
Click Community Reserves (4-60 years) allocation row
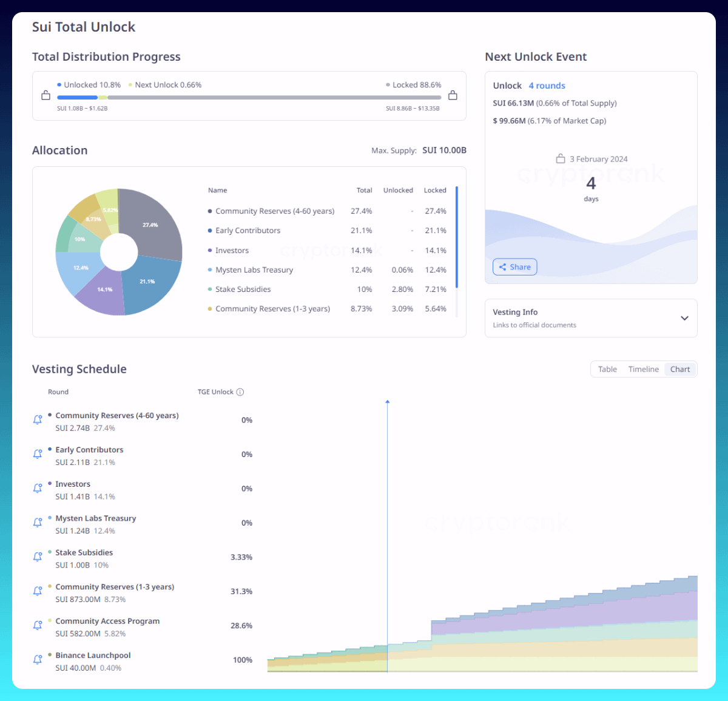(327, 211)
